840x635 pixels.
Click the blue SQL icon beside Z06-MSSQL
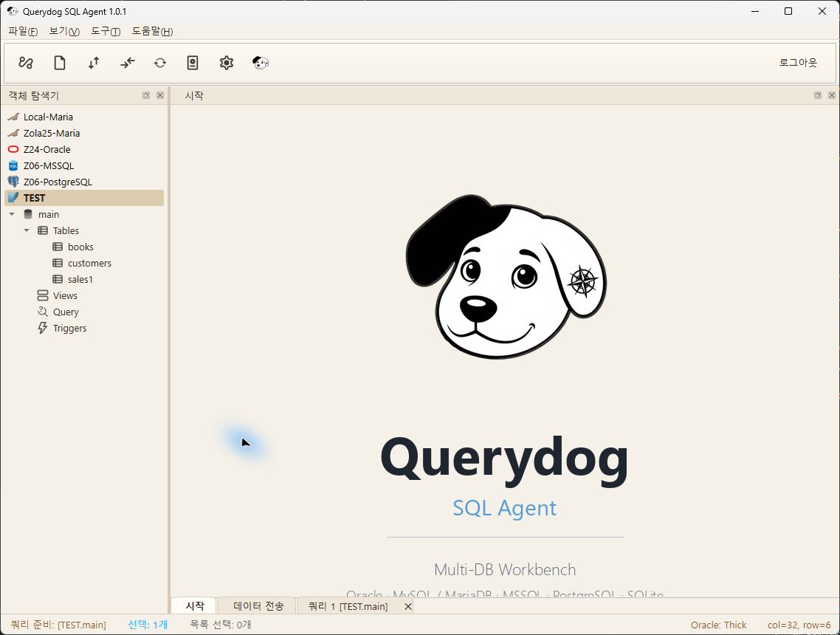[x=13, y=165]
